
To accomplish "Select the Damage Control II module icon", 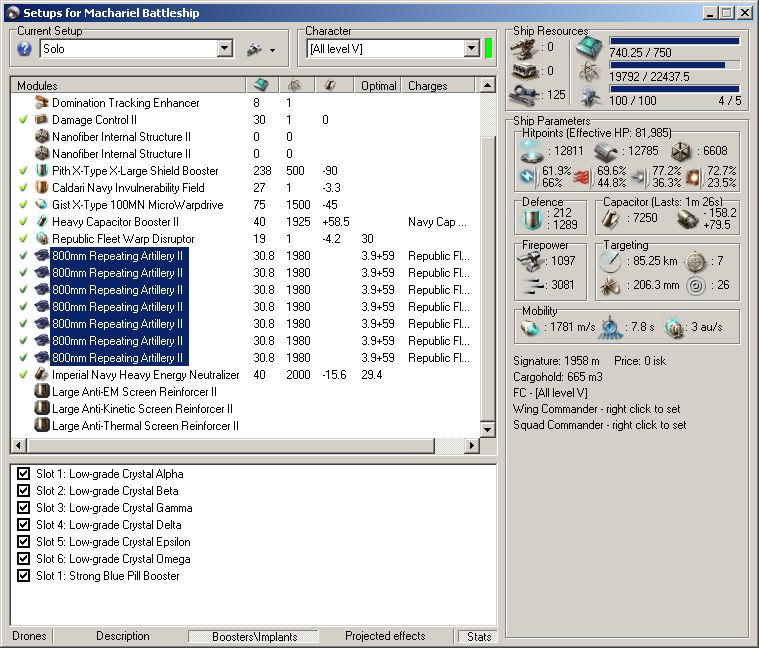I will (x=42, y=120).
